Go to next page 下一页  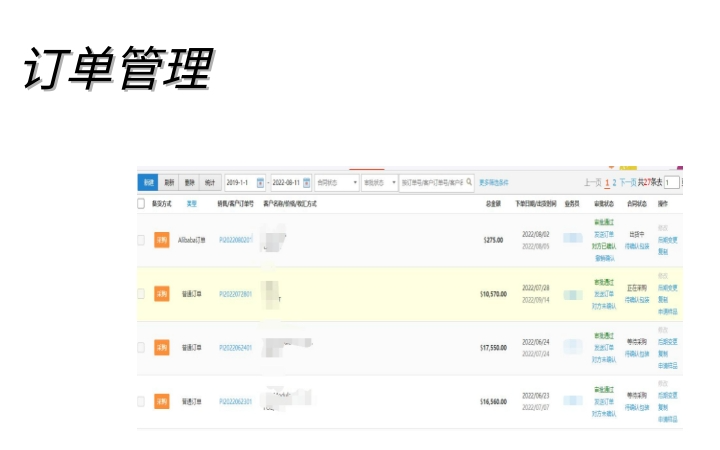628,182
